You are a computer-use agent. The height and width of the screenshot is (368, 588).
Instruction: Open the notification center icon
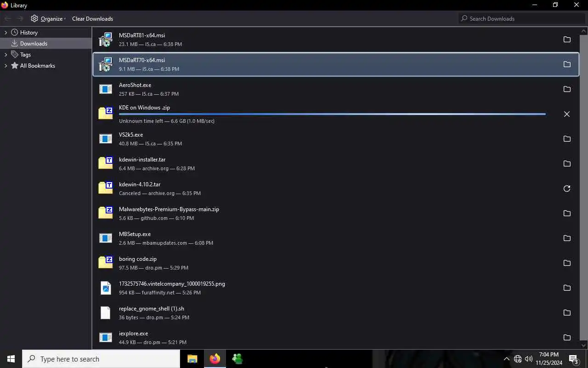pyautogui.click(x=574, y=359)
